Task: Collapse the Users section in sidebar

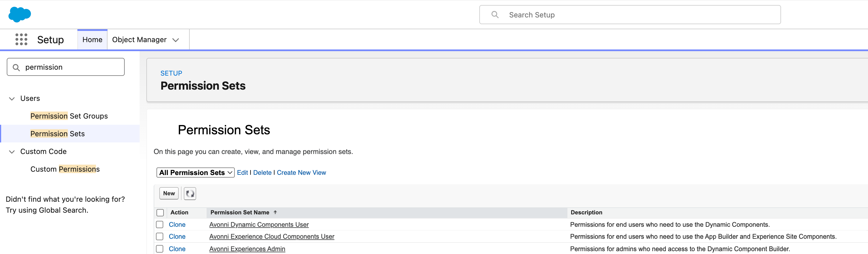Action: coord(12,99)
